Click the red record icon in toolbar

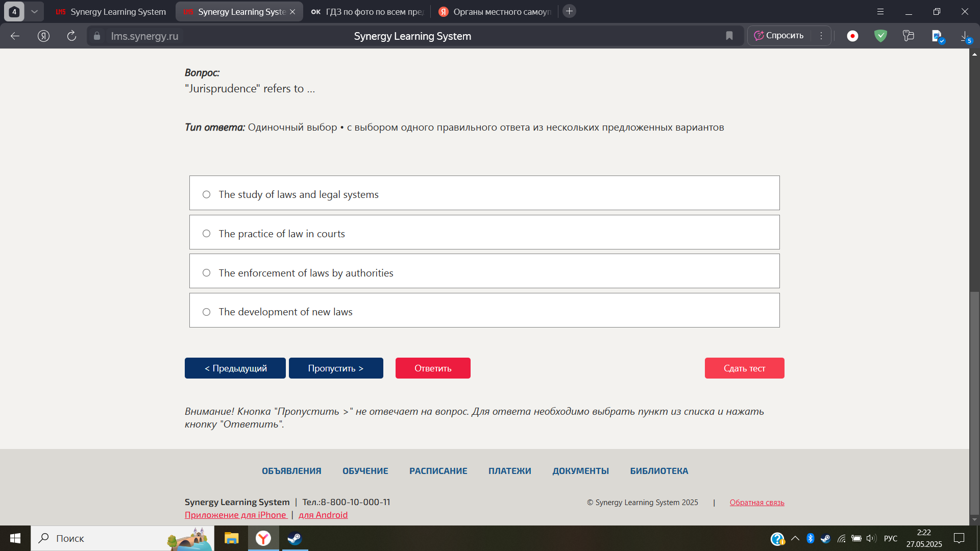click(x=852, y=36)
